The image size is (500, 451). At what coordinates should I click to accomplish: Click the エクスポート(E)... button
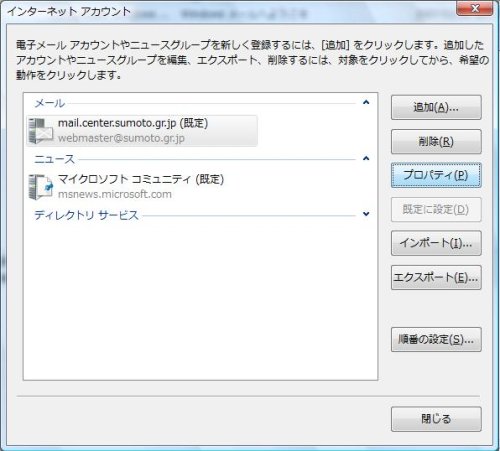(436, 277)
